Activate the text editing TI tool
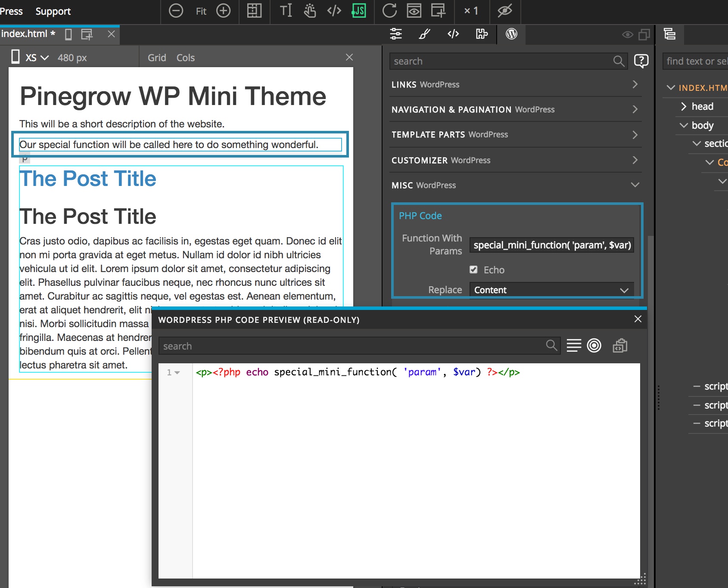The height and width of the screenshot is (588, 728). click(286, 11)
